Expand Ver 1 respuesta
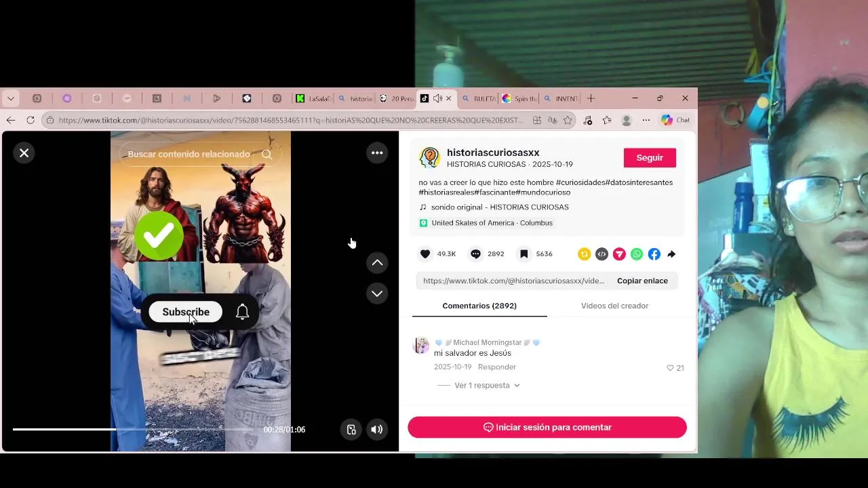Image resolution: width=868 pixels, height=488 pixels. coord(486,385)
